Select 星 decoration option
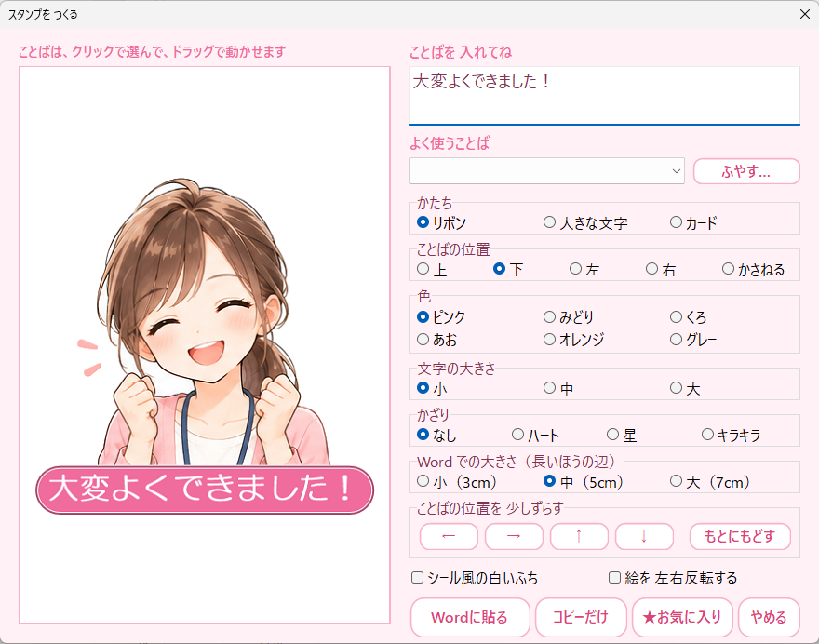Screen dimensions: 819x644 click(622, 436)
